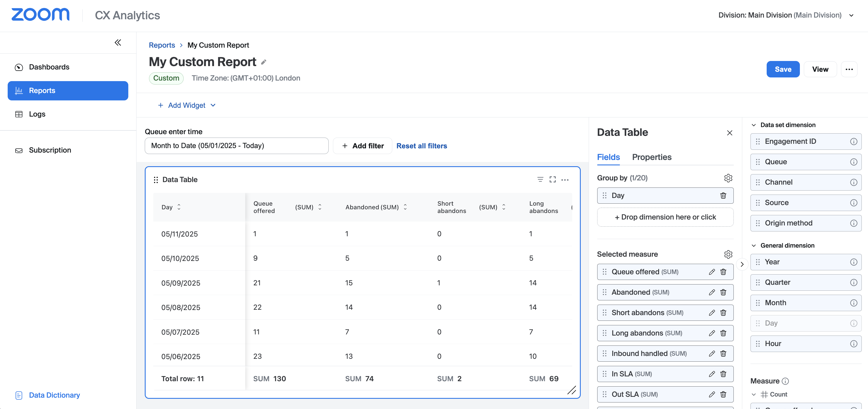
Task: Edit the Abandoned (SUM) measure
Action: coord(712,292)
